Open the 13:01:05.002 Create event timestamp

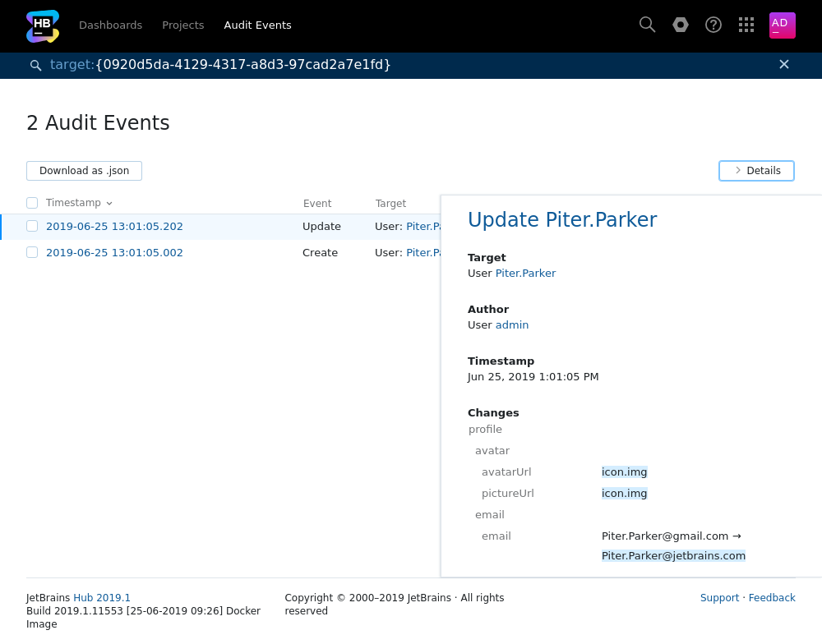[114, 253]
